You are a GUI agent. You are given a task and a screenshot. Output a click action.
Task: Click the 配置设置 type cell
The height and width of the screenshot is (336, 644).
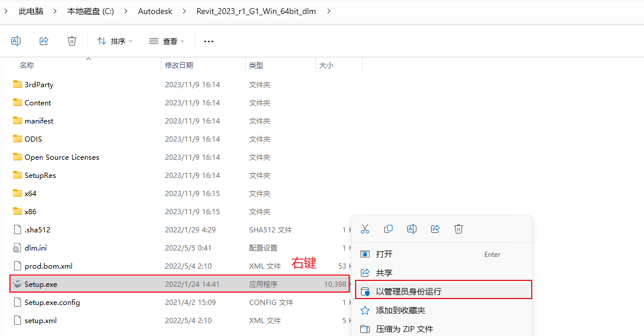[x=263, y=248]
